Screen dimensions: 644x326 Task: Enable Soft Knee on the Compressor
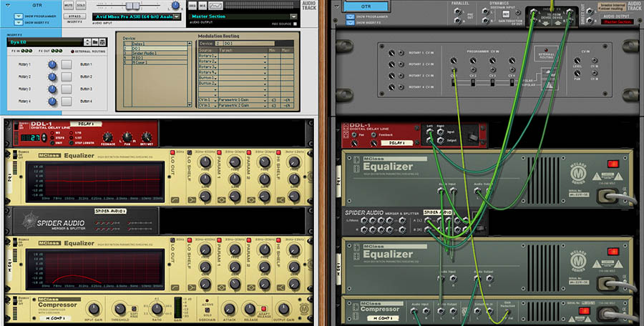[134, 309]
